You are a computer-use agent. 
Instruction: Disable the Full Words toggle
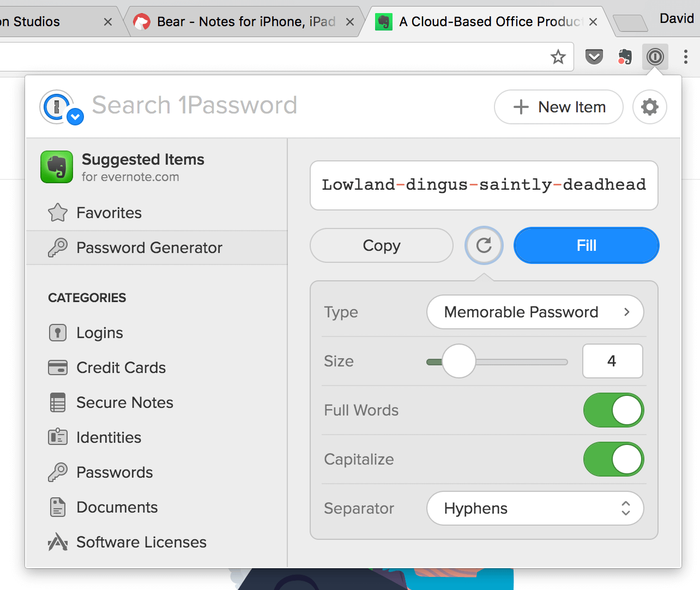click(x=613, y=410)
